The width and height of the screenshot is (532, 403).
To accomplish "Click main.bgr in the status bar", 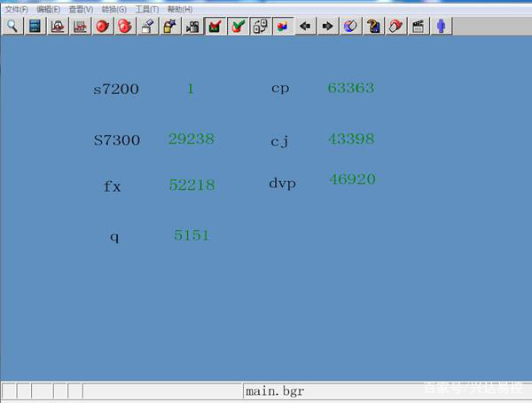I will tap(275, 391).
